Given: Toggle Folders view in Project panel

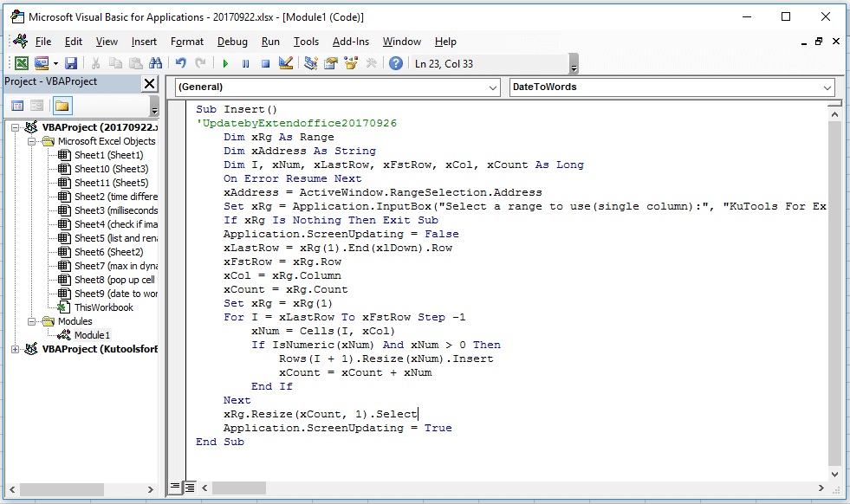Looking at the screenshot, I should click(x=62, y=106).
